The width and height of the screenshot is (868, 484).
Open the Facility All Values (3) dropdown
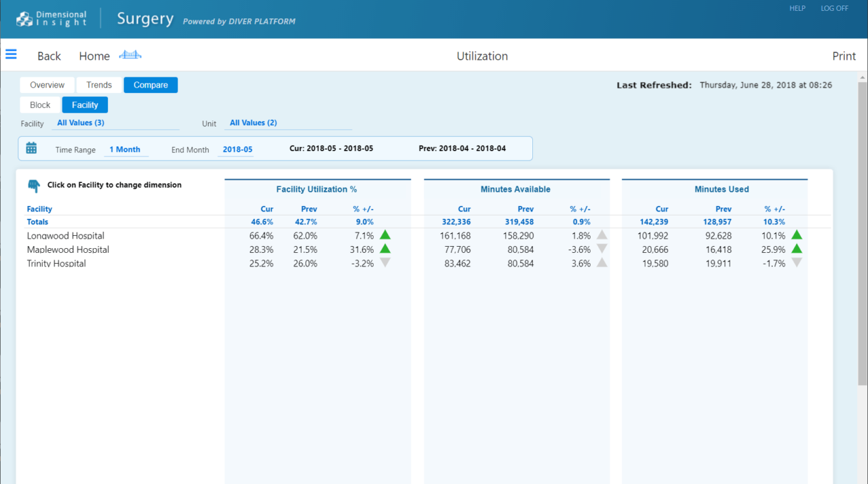81,123
